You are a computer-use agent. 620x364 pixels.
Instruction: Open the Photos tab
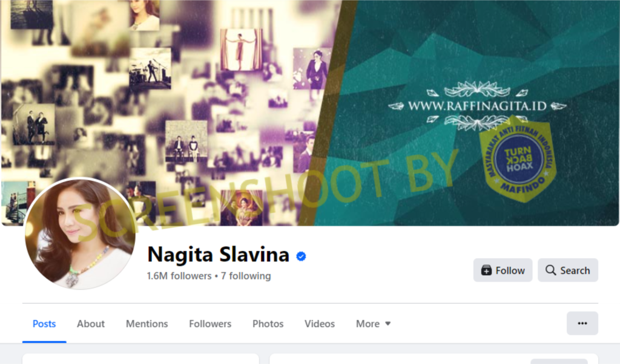(x=268, y=323)
